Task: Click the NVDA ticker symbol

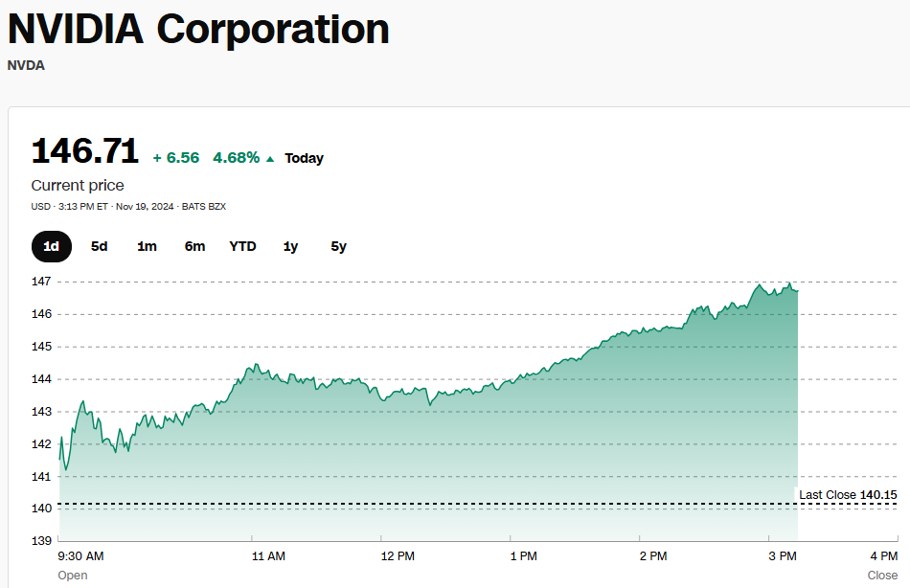Action: [x=26, y=65]
